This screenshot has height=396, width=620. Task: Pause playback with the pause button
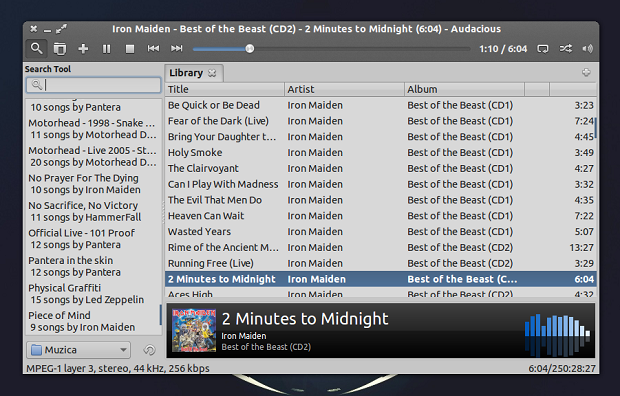tap(106, 49)
